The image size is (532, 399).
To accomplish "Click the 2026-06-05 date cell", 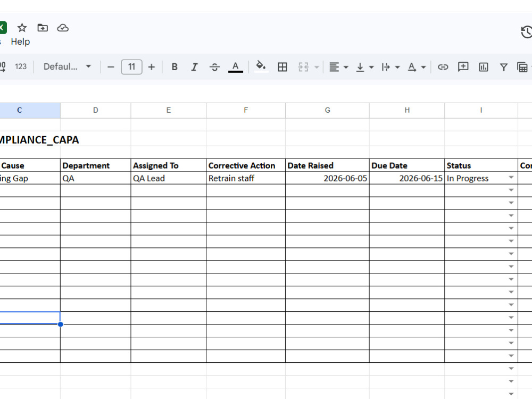I will pyautogui.click(x=327, y=178).
